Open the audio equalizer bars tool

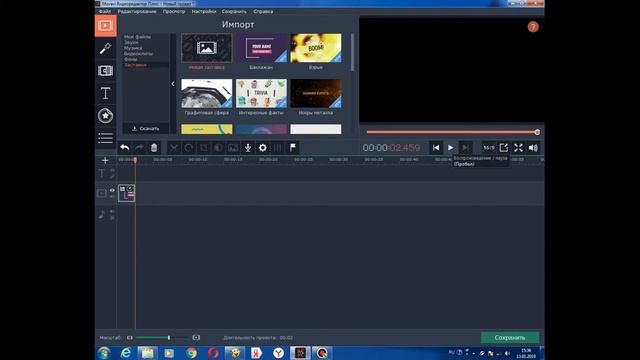(x=278, y=148)
